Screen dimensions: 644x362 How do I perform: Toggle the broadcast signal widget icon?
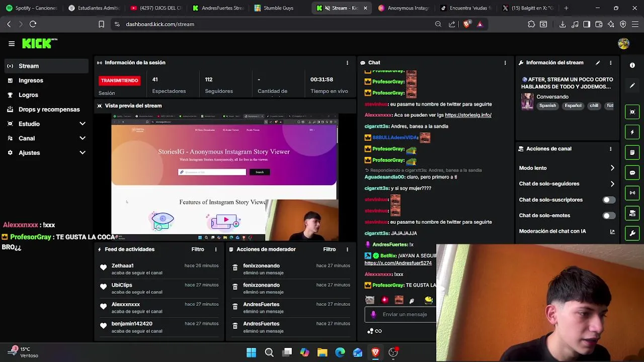click(632, 193)
